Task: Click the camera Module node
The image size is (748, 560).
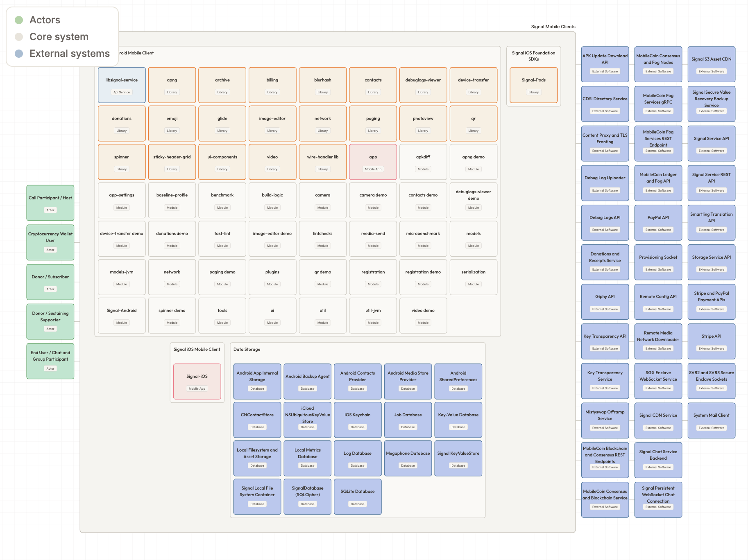Action: pos(323,200)
